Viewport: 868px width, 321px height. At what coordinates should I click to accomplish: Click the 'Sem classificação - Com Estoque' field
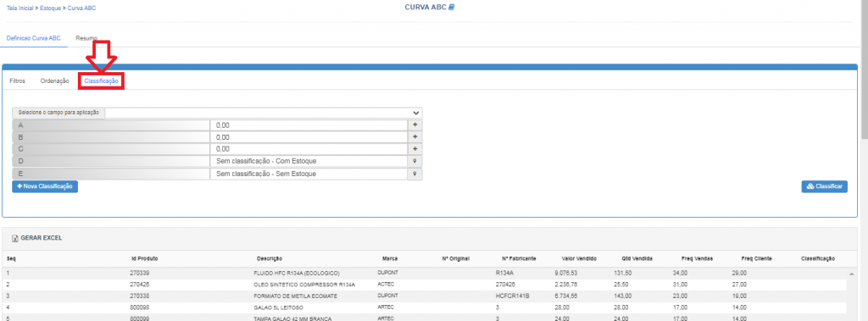pyautogui.click(x=309, y=162)
